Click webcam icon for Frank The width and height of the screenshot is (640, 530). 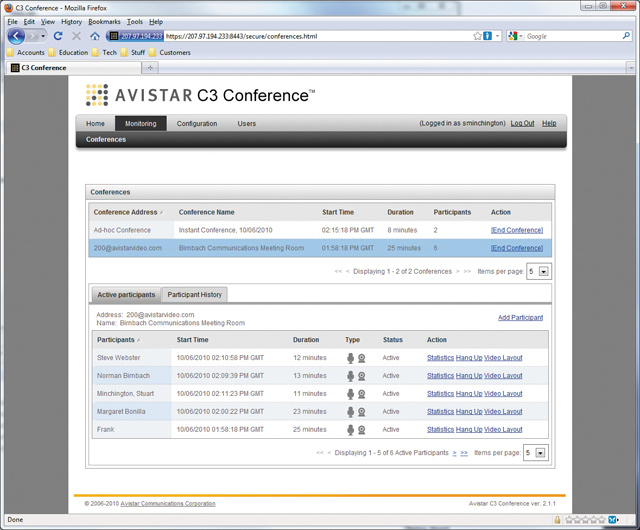(x=362, y=430)
